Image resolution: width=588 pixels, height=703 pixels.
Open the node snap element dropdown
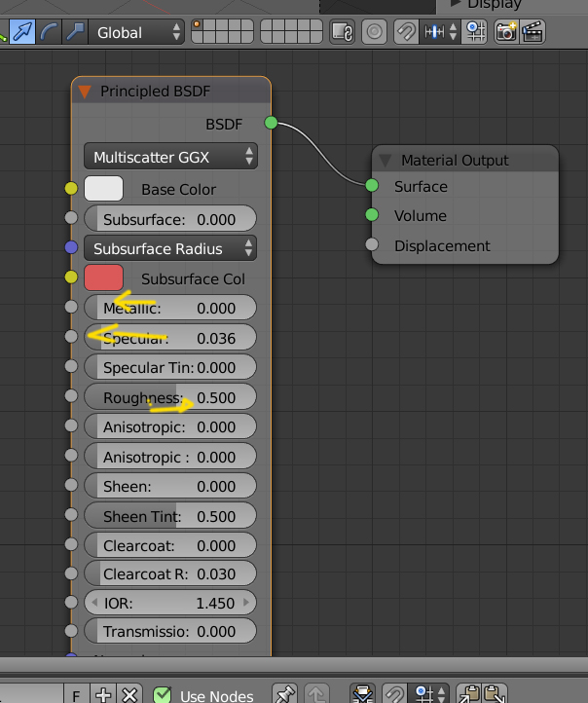tap(428, 694)
